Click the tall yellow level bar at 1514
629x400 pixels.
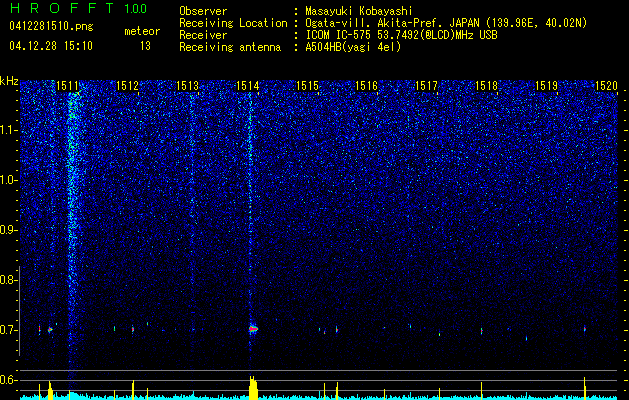[x=253, y=388]
